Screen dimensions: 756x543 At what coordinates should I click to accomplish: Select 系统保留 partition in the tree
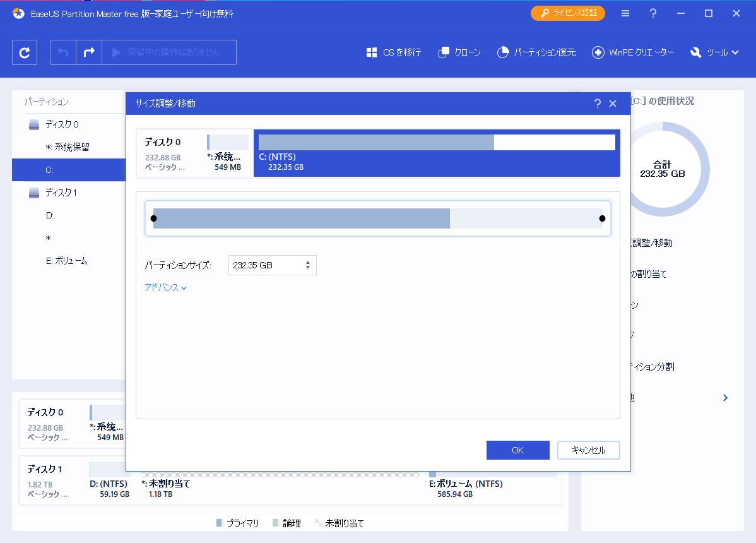68,147
